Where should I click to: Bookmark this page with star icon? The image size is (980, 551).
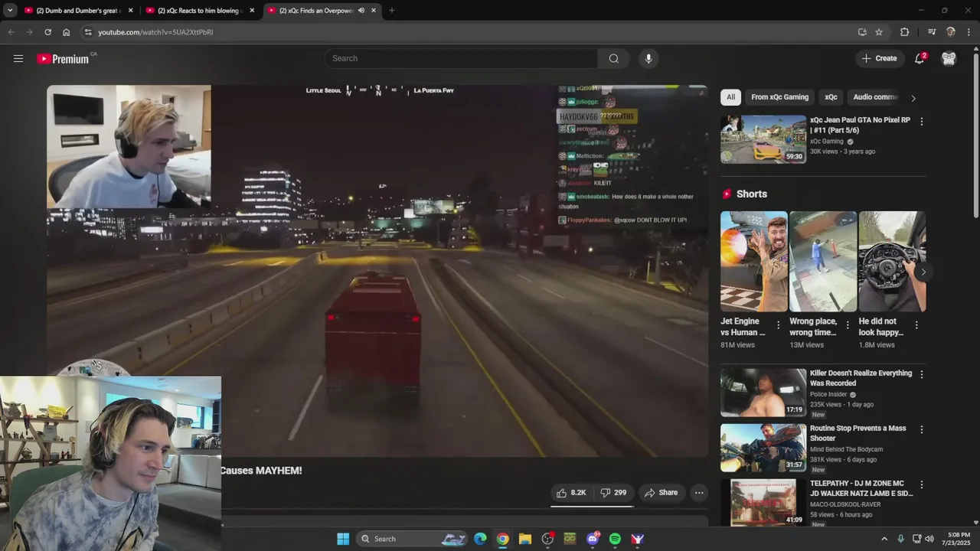(879, 32)
